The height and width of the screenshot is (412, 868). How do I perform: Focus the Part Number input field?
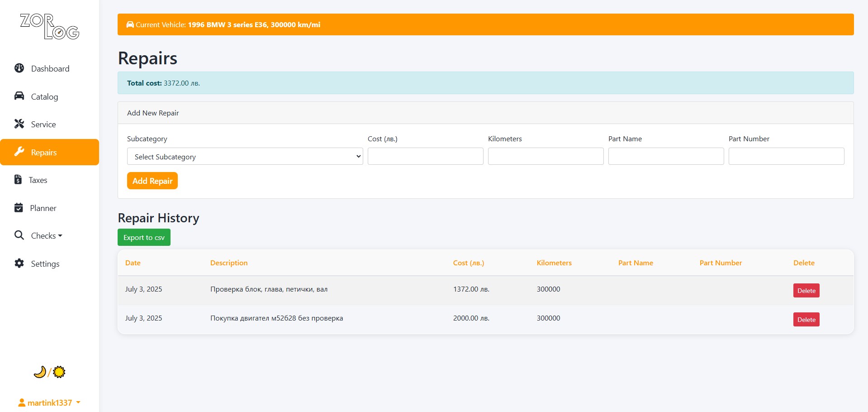(786, 157)
